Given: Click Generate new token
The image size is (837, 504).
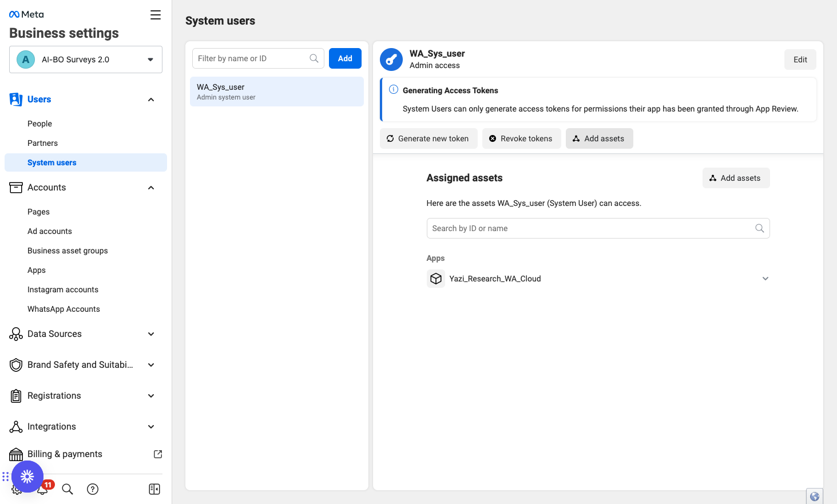Looking at the screenshot, I should pos(429,138).
